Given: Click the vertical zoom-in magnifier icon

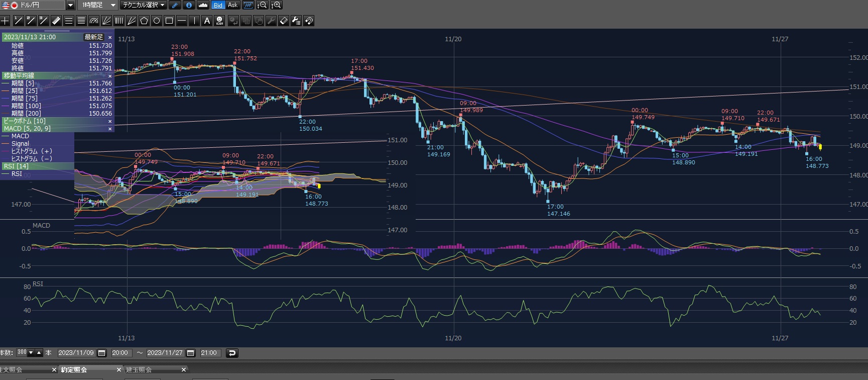Looking at the screenshot, I should pos(276,5).
